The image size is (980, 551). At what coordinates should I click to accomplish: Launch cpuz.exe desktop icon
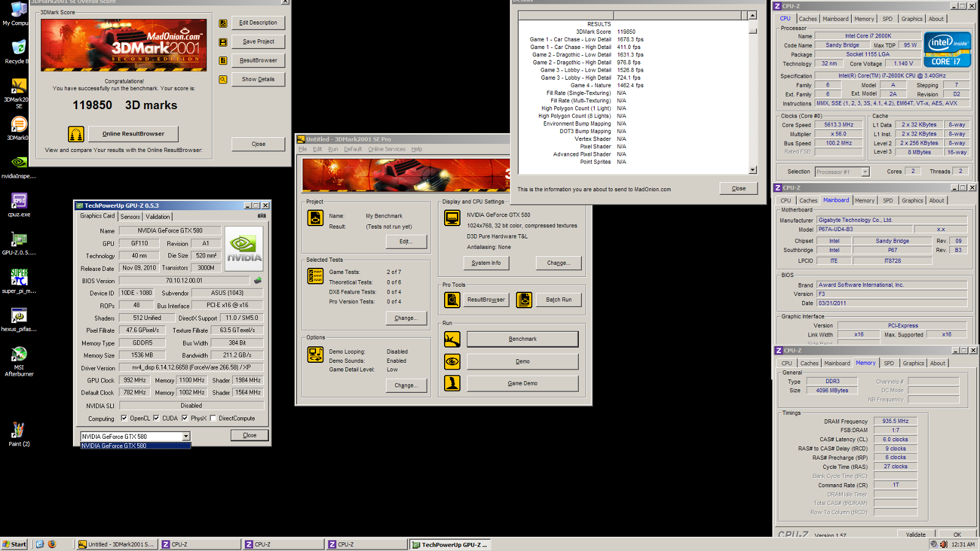(19, 205)
